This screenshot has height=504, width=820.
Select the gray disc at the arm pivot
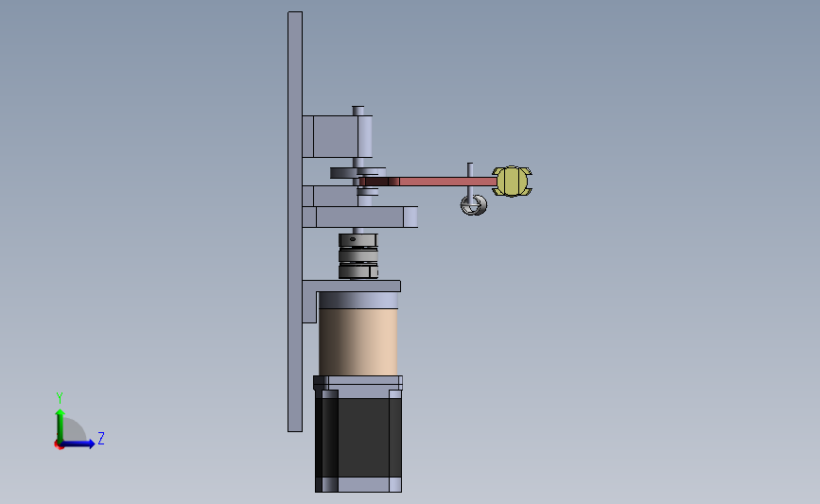(x=343, y=172)
